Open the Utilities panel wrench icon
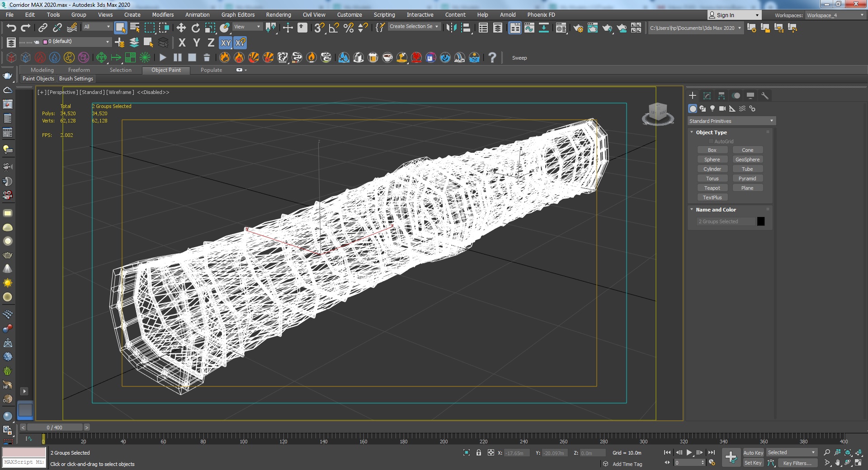 (x=765, y=96)
